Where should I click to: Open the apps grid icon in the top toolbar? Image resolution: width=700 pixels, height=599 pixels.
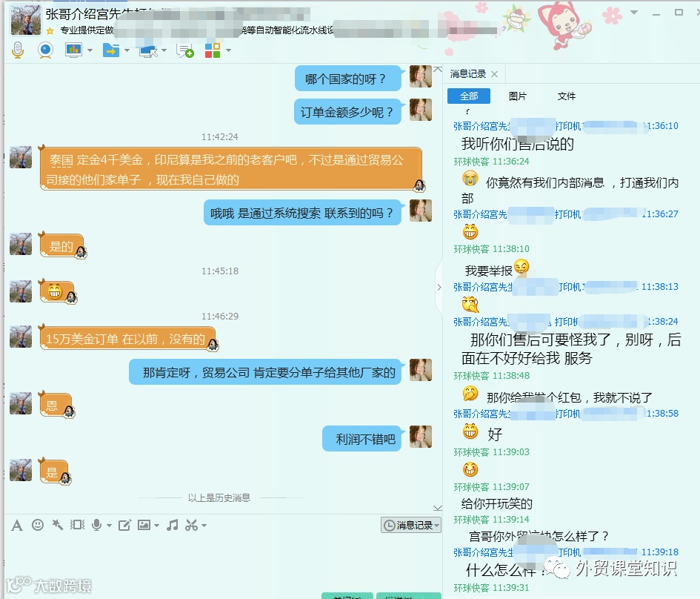213,50
